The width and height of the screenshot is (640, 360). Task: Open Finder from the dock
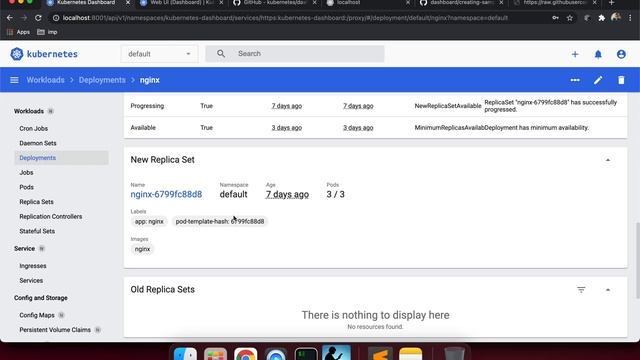pyautogui.click(x=185, y=354)
